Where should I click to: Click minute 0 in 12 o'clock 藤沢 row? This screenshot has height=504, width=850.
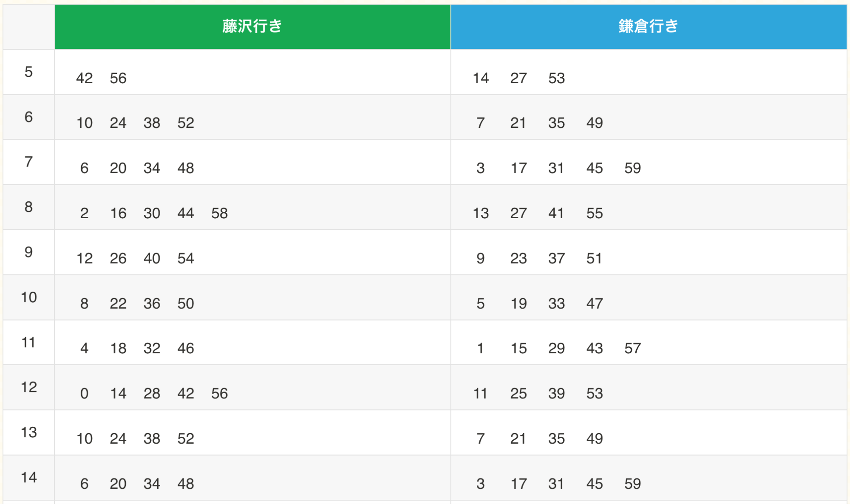pos(84,394)
